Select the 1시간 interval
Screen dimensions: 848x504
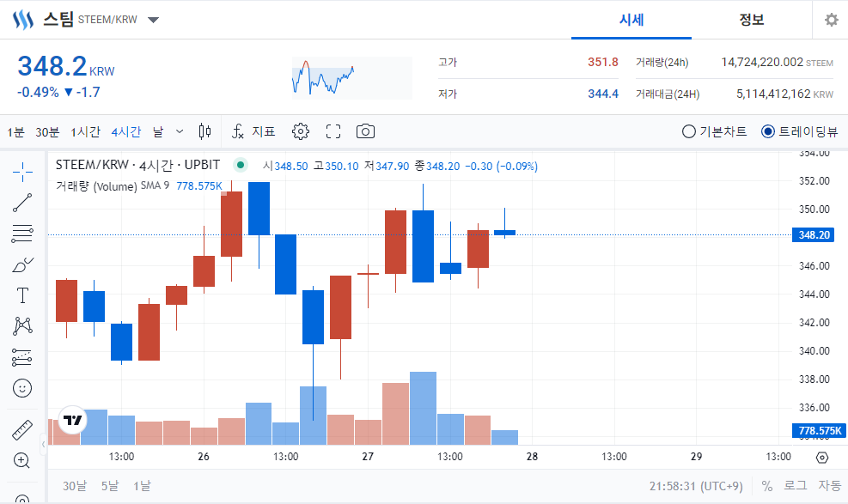click(x=85, y=132)
